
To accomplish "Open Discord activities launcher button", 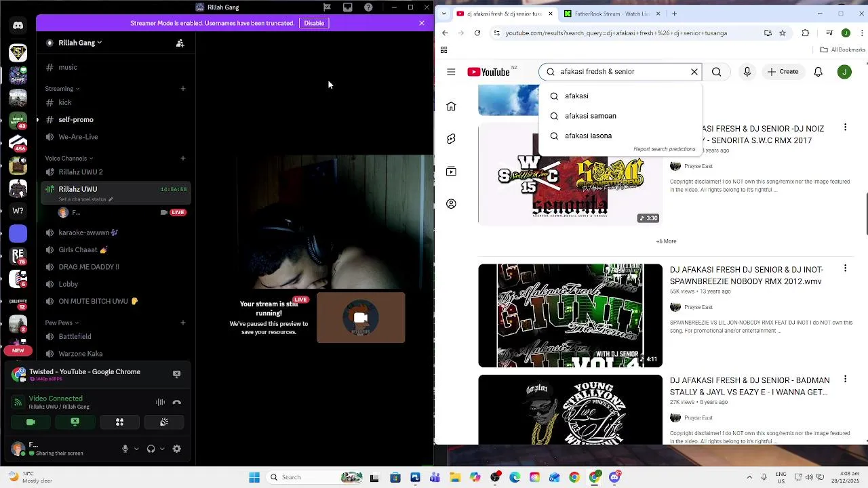I will tap(119, 422).
